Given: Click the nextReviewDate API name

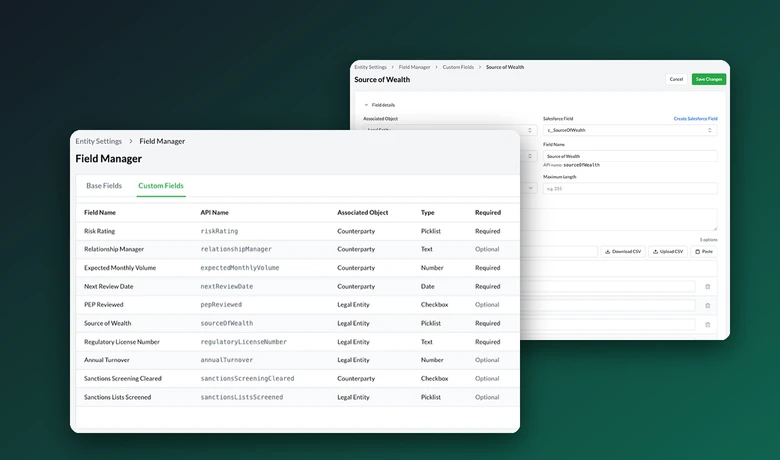Looking at the screenshot, I should click(226, 286).
